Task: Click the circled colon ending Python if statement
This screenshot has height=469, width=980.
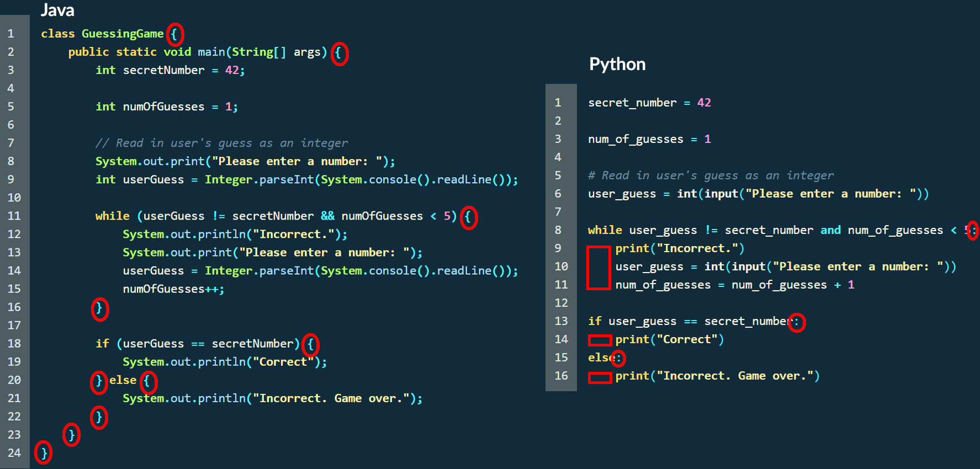Action: coord(796,322)
